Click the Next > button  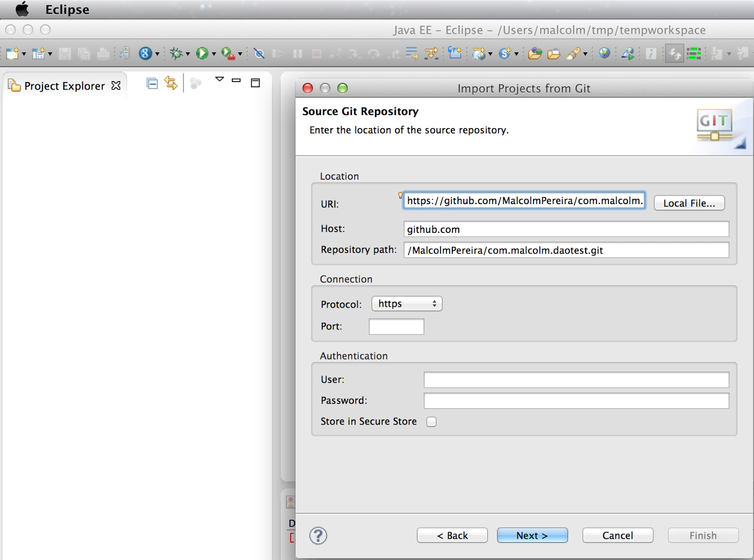[533, 535]
